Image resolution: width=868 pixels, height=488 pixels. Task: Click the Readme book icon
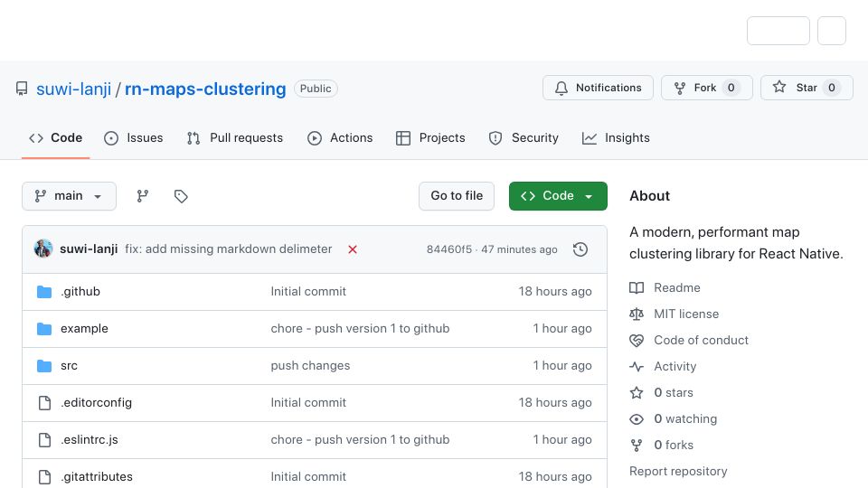(x=637, y=287)
